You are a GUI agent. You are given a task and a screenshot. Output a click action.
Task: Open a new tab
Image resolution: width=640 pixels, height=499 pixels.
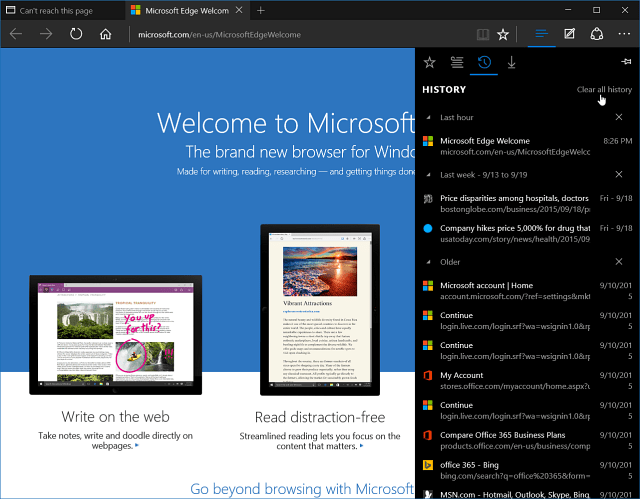point(260,11)
